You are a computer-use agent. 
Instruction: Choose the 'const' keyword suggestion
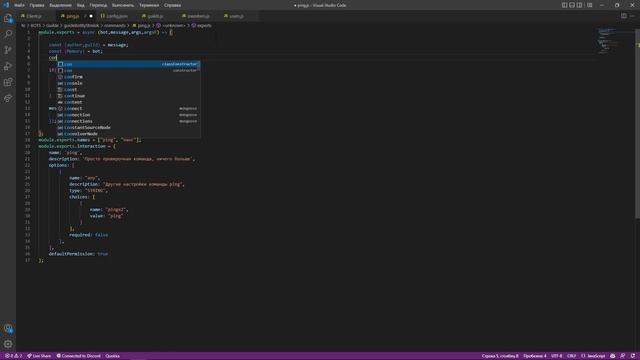tap(129, 89)
